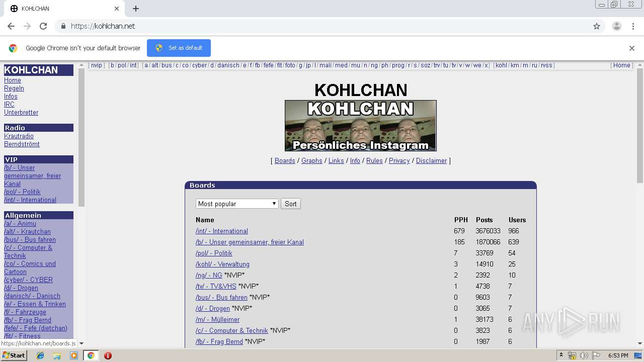Open /f/ - Fahrzeuge in sidebar
The image size is (644, 362).
[x=25, y=312]
